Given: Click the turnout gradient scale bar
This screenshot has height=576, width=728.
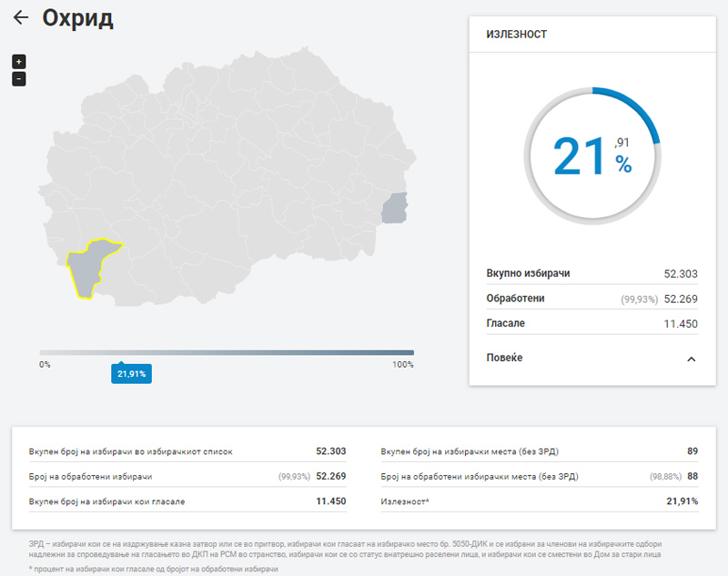Looking at the screenshot, I should (x=226, y=352).
